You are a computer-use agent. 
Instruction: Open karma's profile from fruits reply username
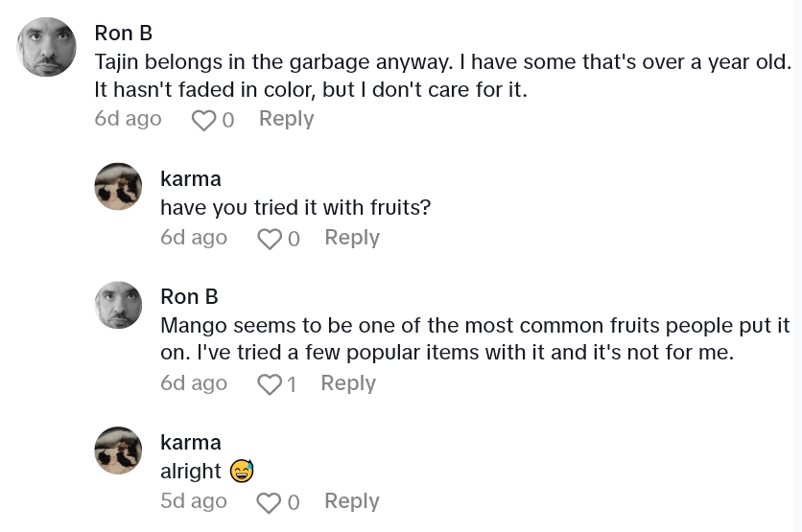pos(190,178)
